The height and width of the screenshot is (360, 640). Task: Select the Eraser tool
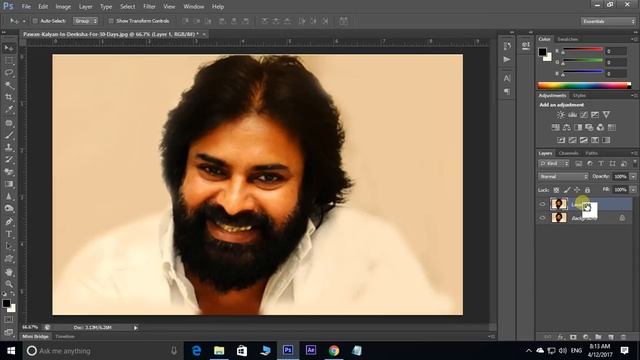9,172
